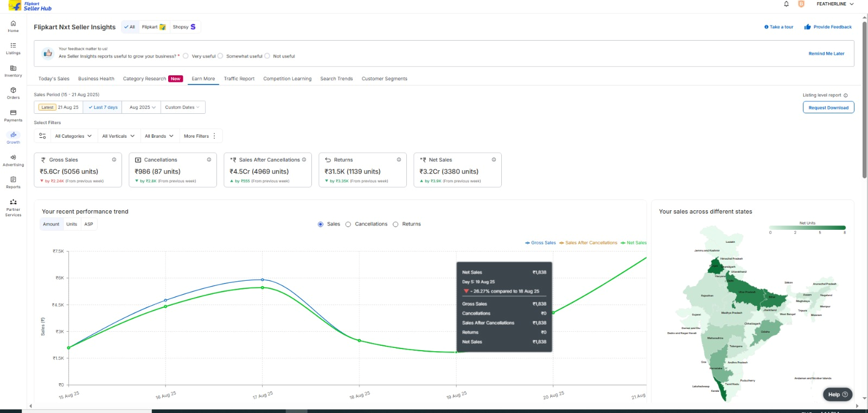This screenshot has width=868, height=413.
Task: Toggle the Gross Sales legend item
Action: (540, 243)
